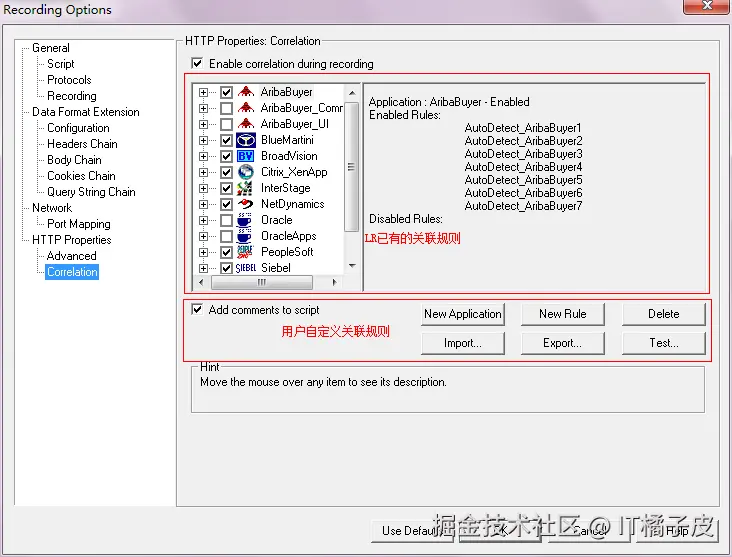732x557 pixels.
Task: Select Script in the options tree
Action: 61,64
